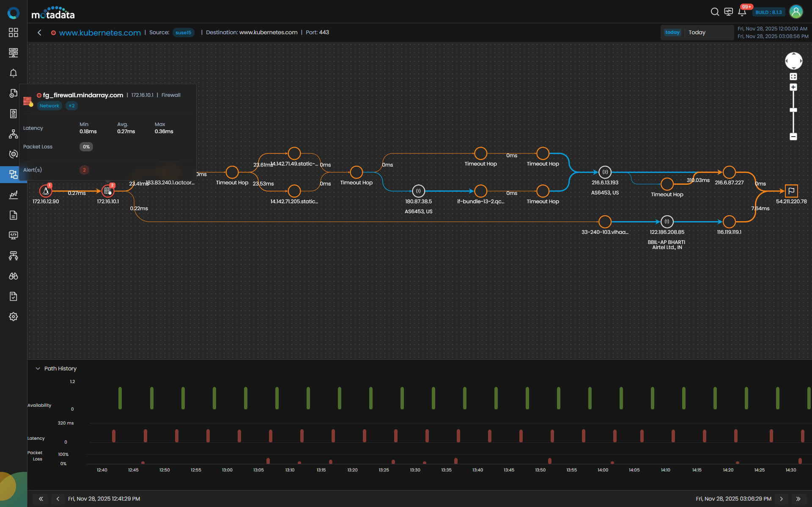Image resolution: width=812 pixels, height=507 pixels.
Task: Jump to first path history snapshot
Action: 41,499
